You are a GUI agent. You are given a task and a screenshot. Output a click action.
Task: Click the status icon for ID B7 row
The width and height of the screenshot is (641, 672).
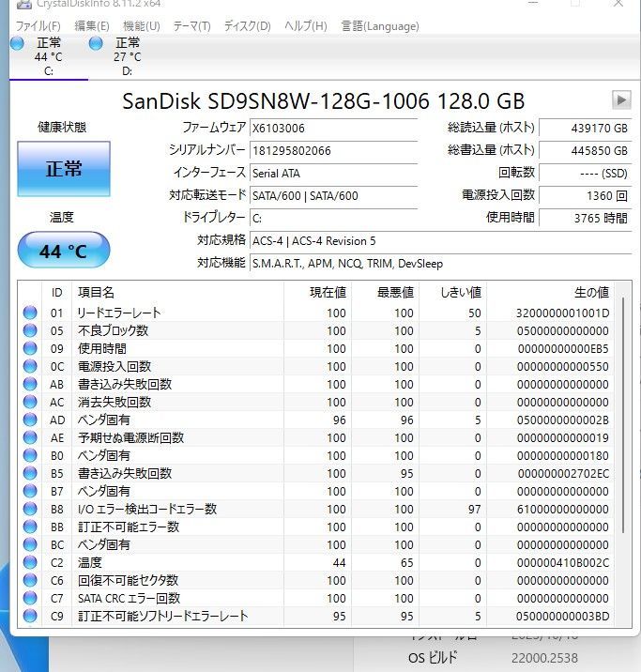click(30, 491)
